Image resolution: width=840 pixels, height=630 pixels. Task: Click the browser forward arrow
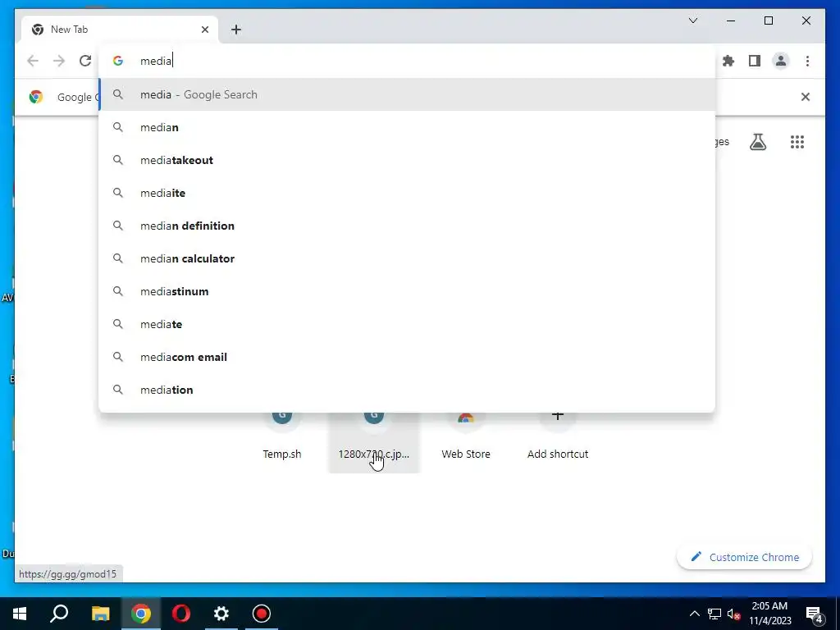59,61
